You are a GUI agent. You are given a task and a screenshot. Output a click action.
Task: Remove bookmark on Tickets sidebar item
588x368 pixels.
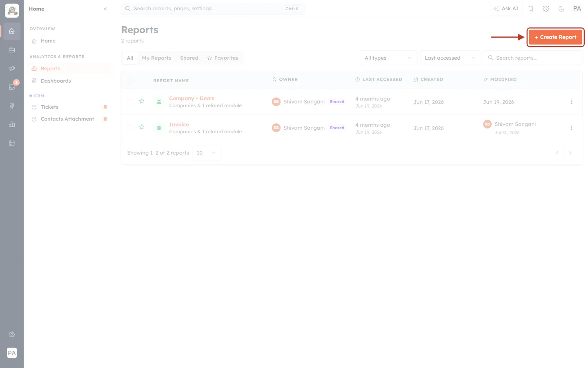[x=105, y=107]
